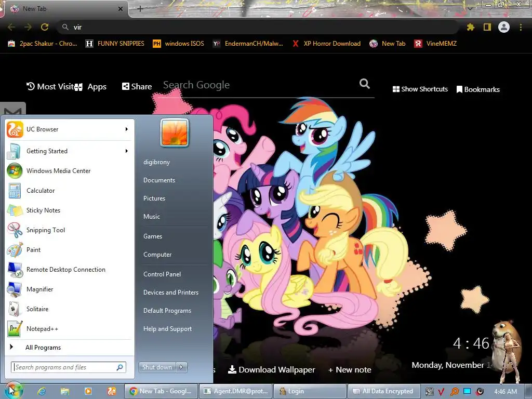This screenshot has width=532, height=399.
Task: Open windows ISOS bookmark
Action: pyautogui.click(x=179, y=44)
